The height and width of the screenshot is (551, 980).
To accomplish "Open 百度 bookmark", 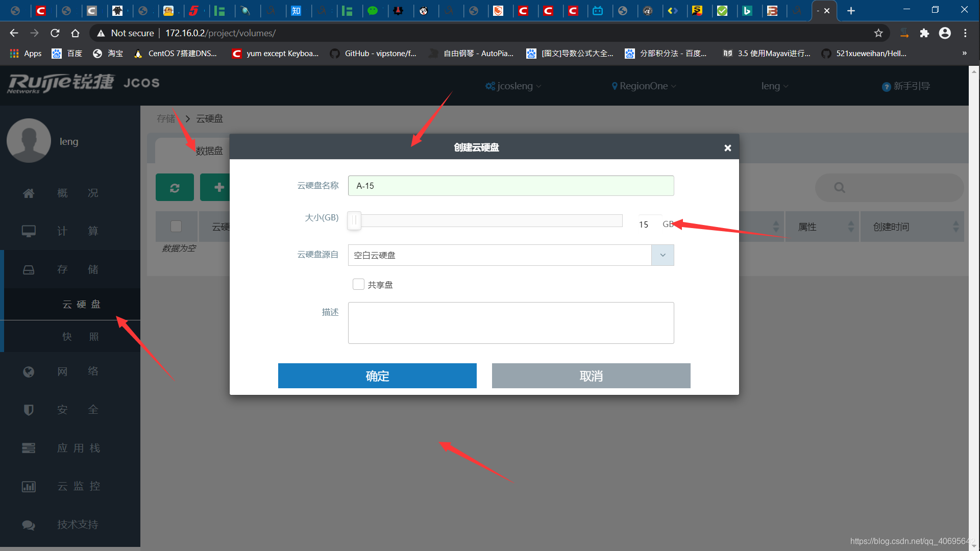I will (67, 54).
